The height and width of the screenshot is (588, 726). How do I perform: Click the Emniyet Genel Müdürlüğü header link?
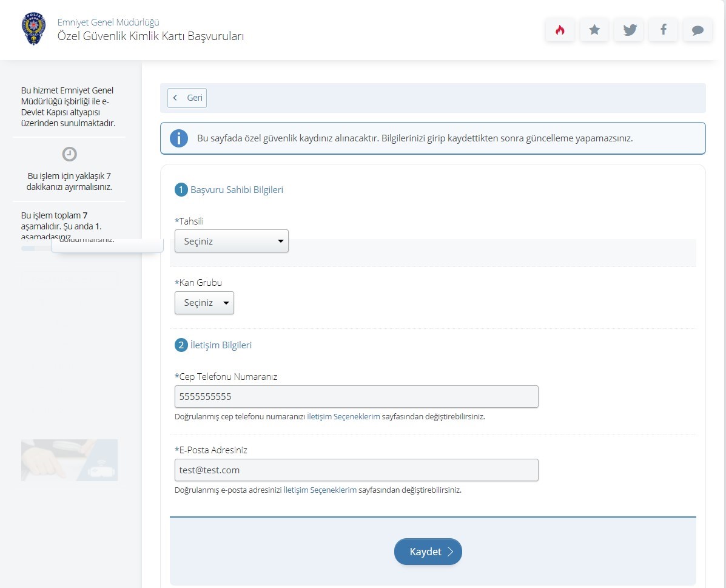point(108,22)
